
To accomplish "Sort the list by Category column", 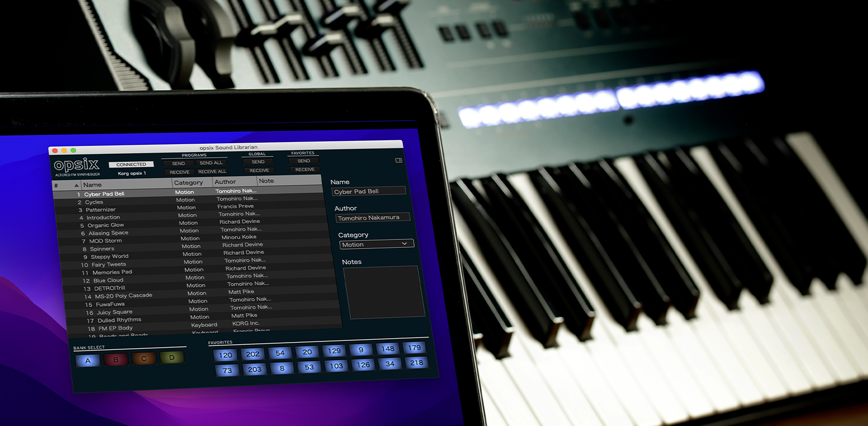I will coord(193,183).
